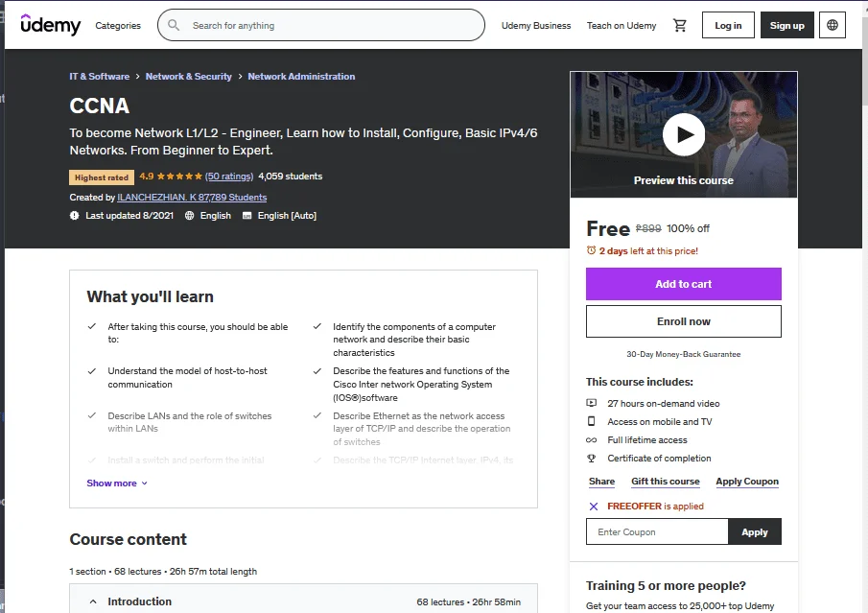Click the mobile access icon

591,421
